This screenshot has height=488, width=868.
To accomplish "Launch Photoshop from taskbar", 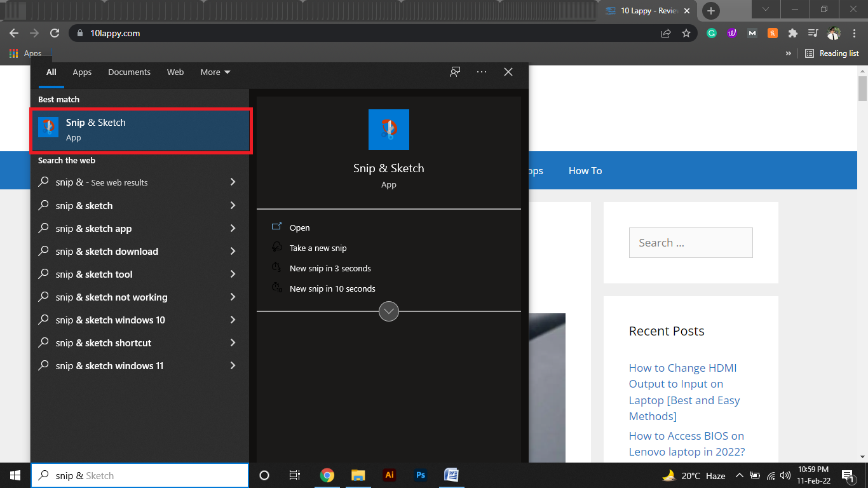I will coord(421,475).
